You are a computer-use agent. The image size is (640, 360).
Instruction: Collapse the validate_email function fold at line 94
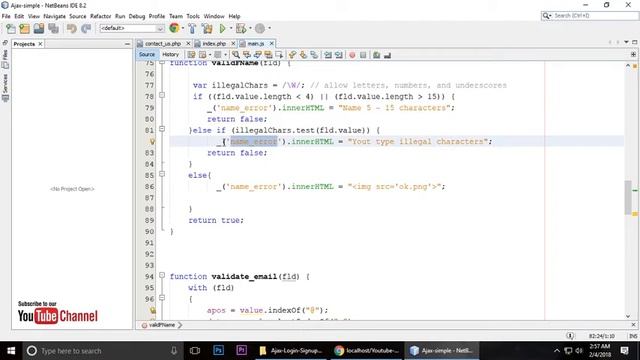point(162,275)
